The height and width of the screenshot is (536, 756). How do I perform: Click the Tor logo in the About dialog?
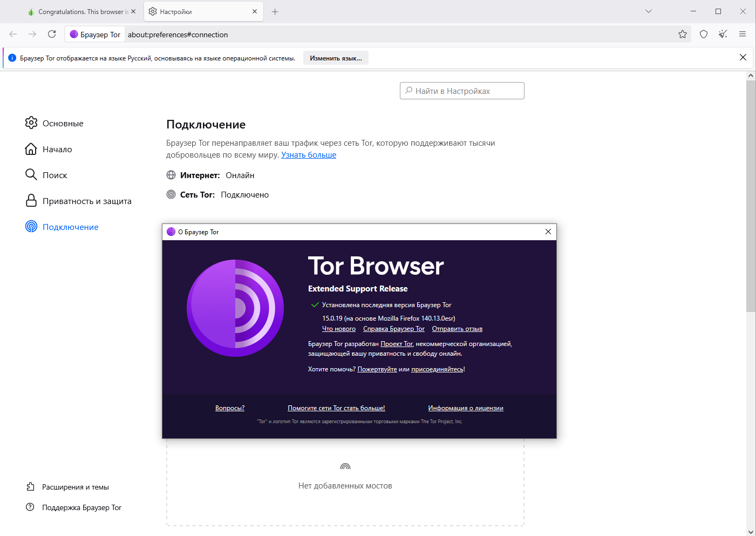[x=235, y=308]
